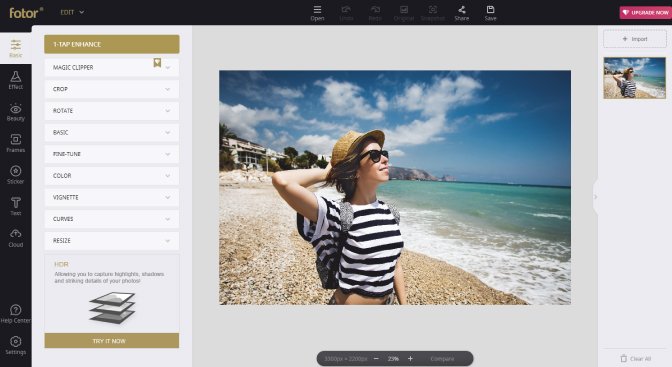Open the Beauty sidebar panel
672x367 pixels.
click(x=15, y=112)
